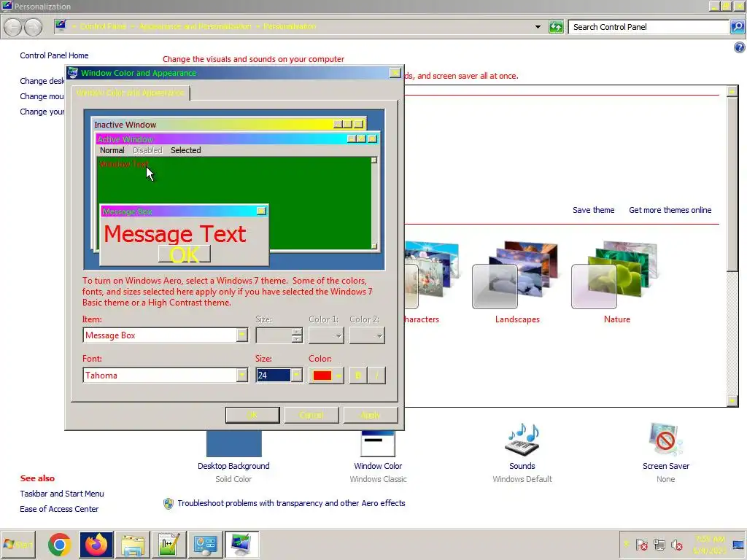Image resolution: width=747 pixels, height=560 pixels.
Task: Toggle the Italic font button
Action: click(x=377, y=376)
